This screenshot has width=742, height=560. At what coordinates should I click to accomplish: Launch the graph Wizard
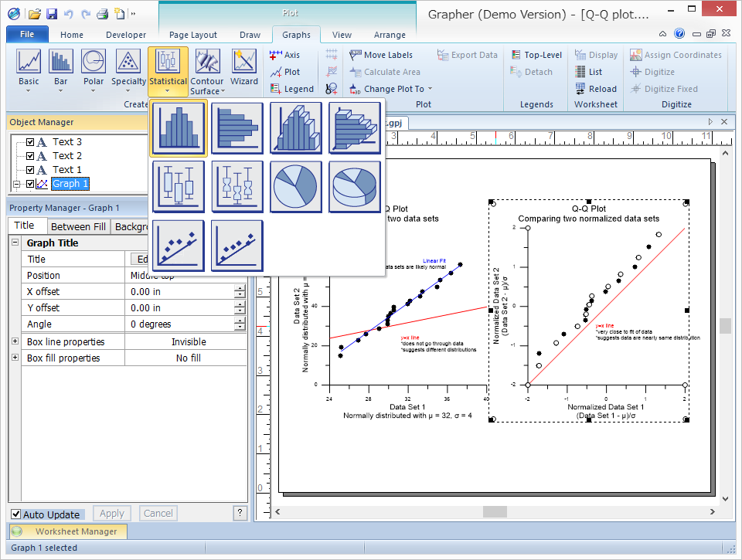tap(243, 66)
